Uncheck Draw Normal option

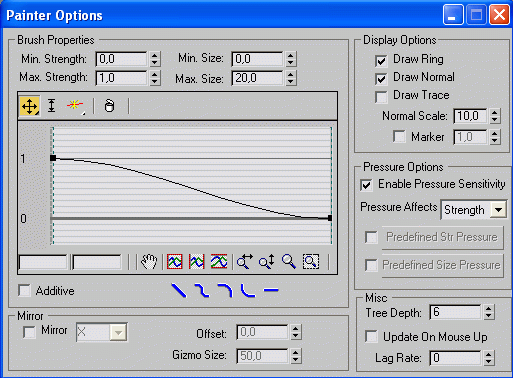tap(381, 79)
